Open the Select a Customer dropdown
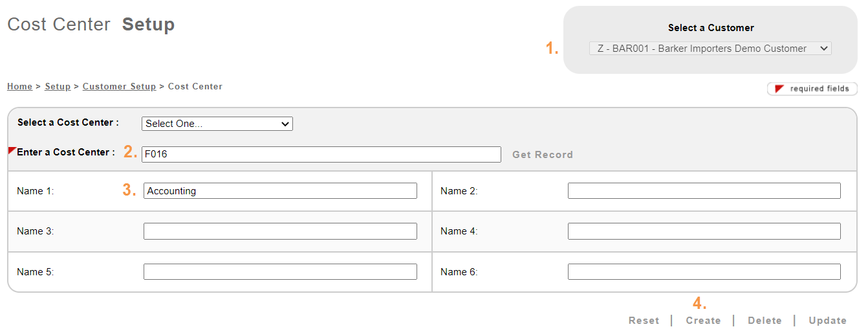 710,49
